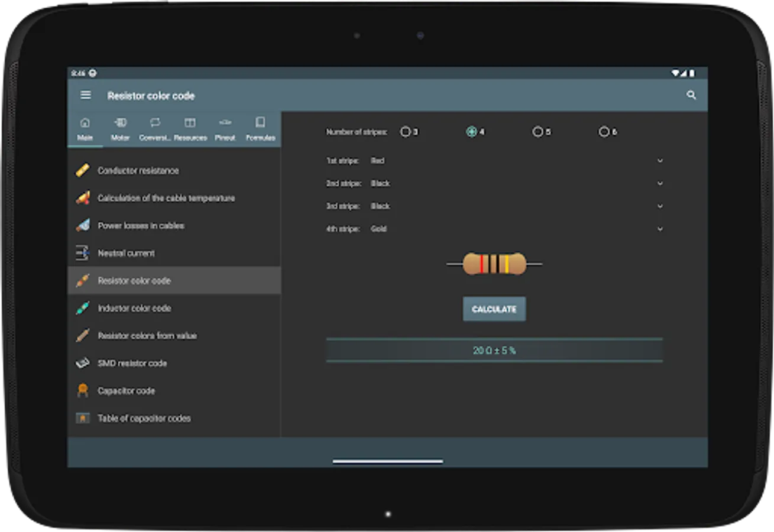The height and width of the screenshot is (532, 774).
Task: Click the battery status bar icon
Action: (x=692, y=73)
